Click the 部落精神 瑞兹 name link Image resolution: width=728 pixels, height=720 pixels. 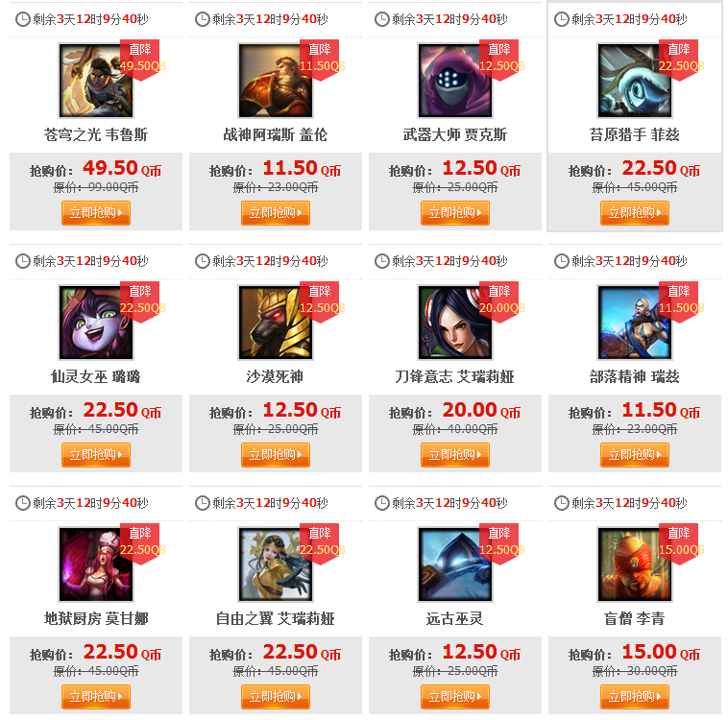pos(635,377)
